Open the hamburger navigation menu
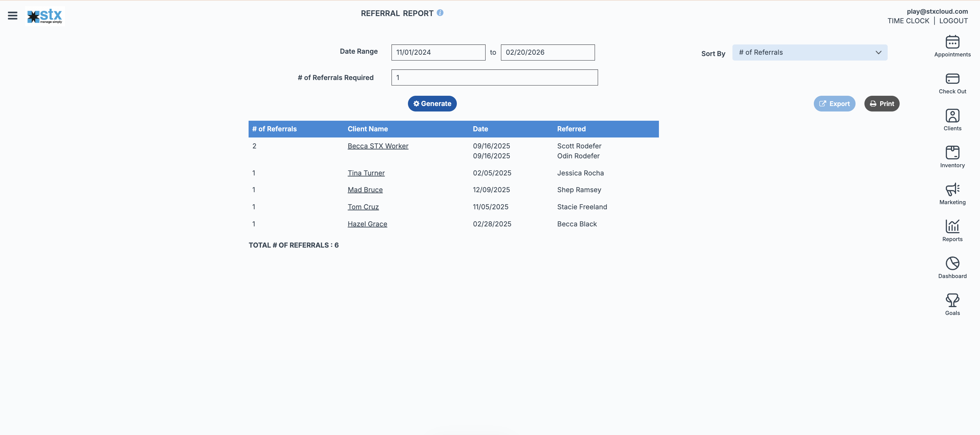The image size is (980, 435). (x=13, y=16)
